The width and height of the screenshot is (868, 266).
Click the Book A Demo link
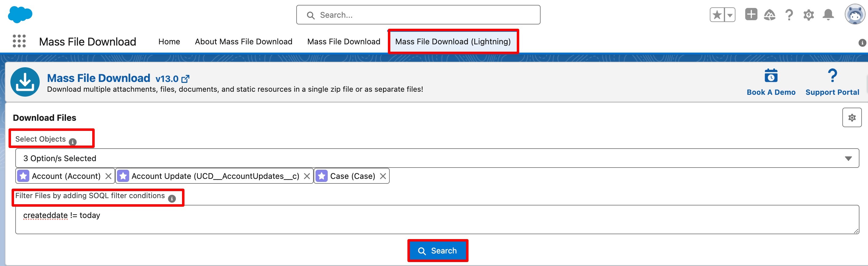tap(771, 92)
